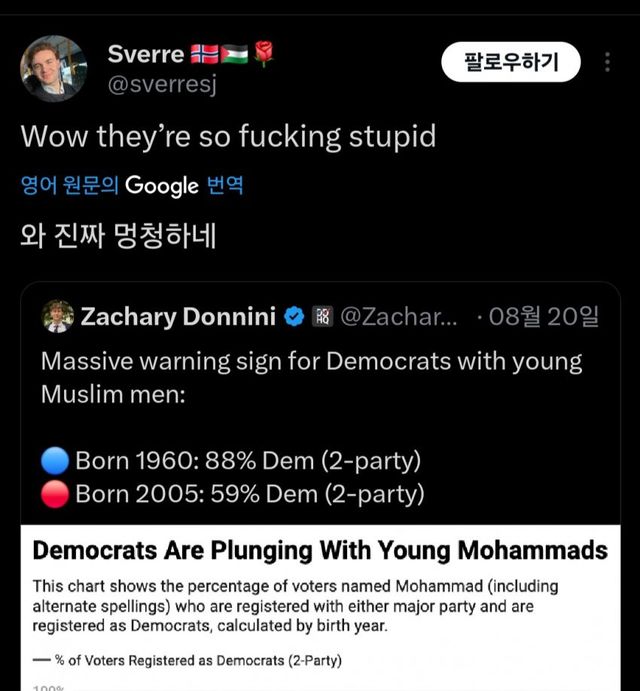The width and height of the screenshot is (640, 691).
Task: Tap the 영어 원문의 Google 번역 translation link
Action: 132,185
